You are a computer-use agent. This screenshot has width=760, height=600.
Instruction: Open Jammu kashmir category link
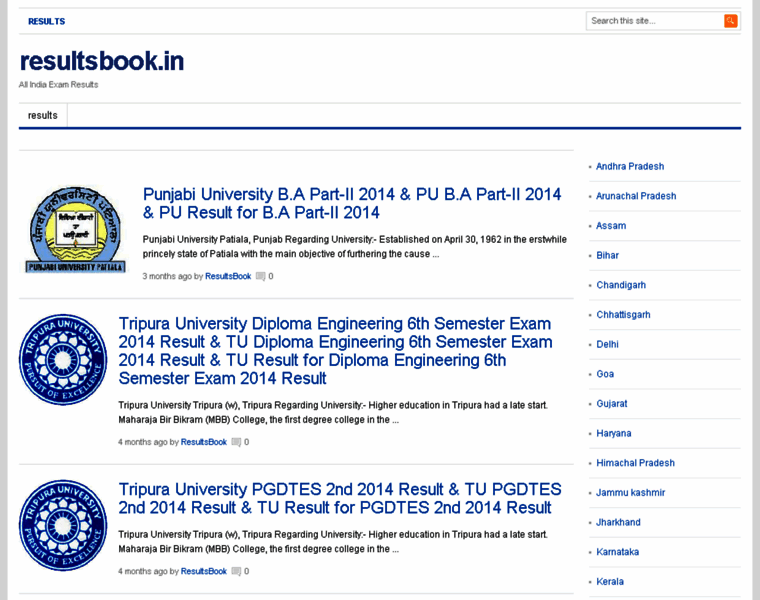click(x=631, y=492)
